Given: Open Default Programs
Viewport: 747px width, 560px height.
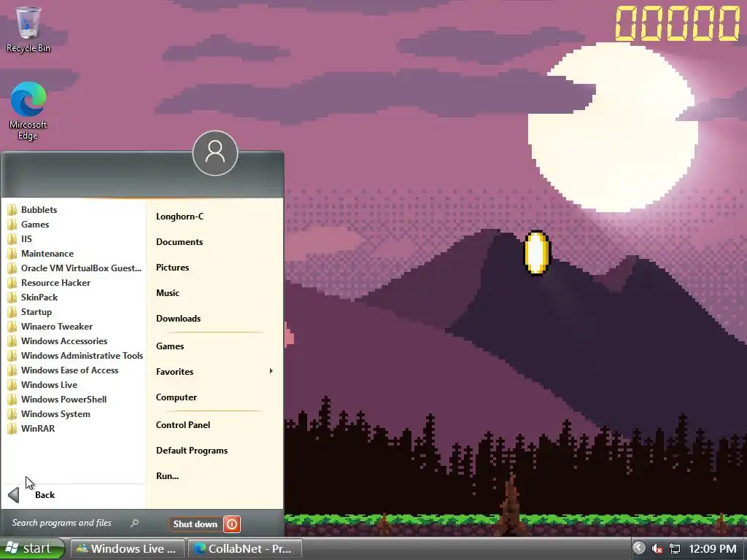Looking at the screenshot, I should [x=192, y=451].
